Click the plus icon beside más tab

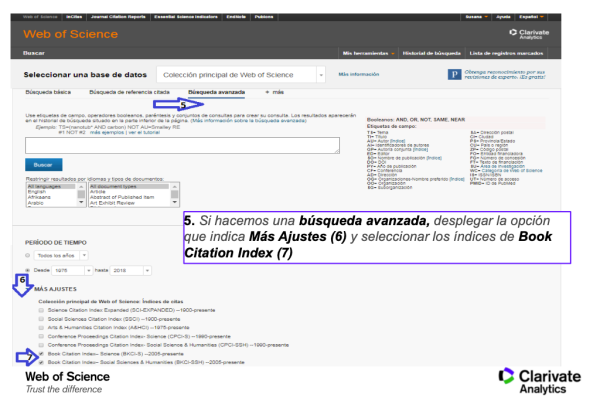click(267, 92)
